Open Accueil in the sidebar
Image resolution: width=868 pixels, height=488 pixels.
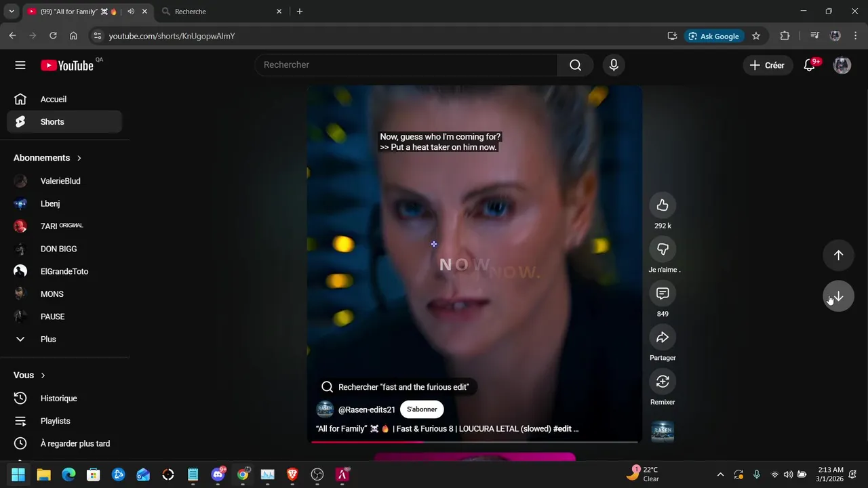64,100
